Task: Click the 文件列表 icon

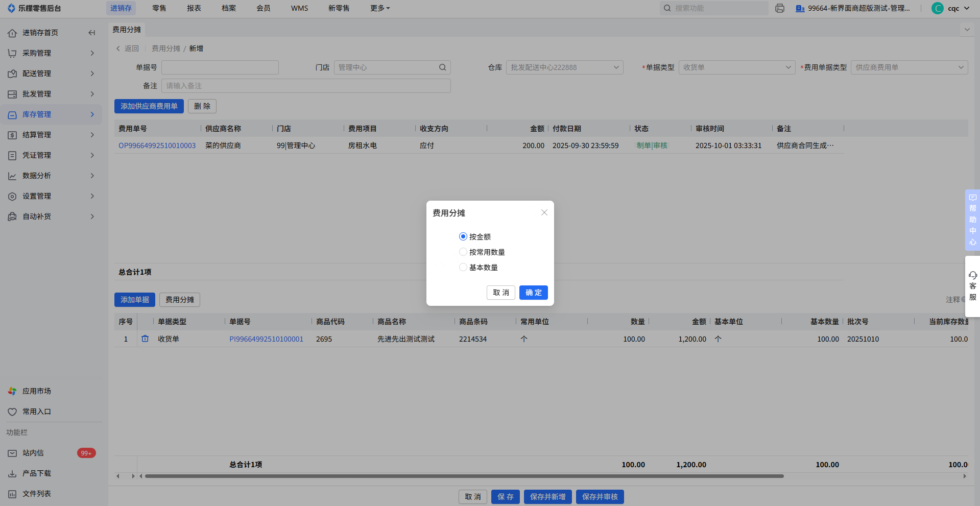Action: (x=12, y=494)
